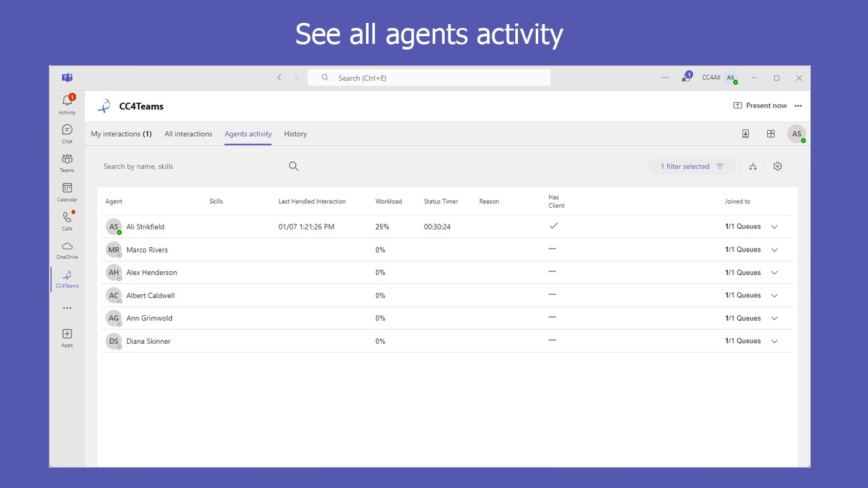Click Marco Rivers' avatar

114,250
